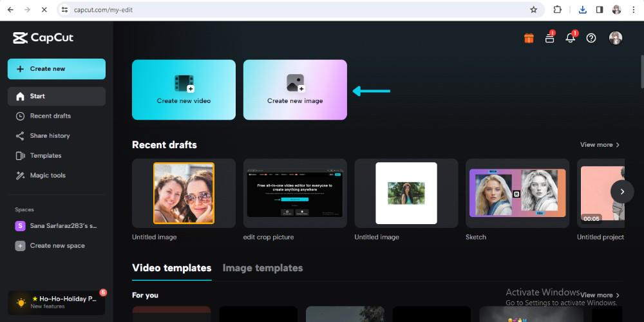Click the film strip icon on video card
This screenshot has width=644, height=322.
[184, 83]
